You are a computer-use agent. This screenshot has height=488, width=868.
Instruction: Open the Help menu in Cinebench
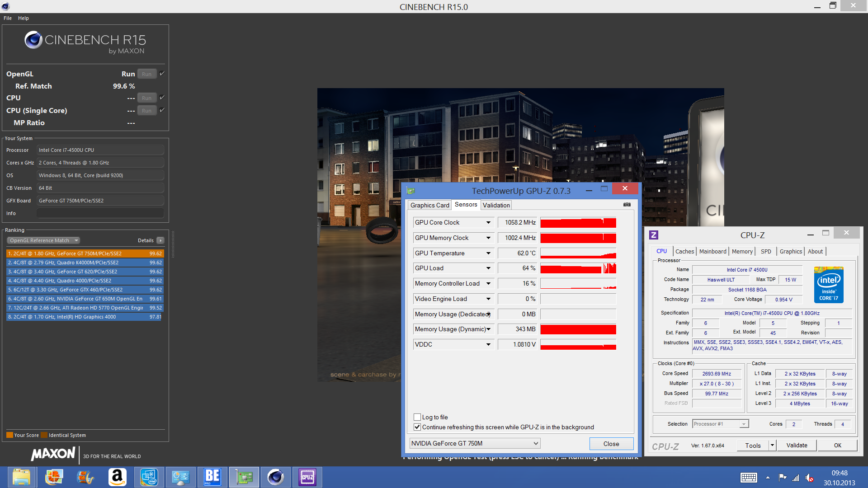(24, 18)
